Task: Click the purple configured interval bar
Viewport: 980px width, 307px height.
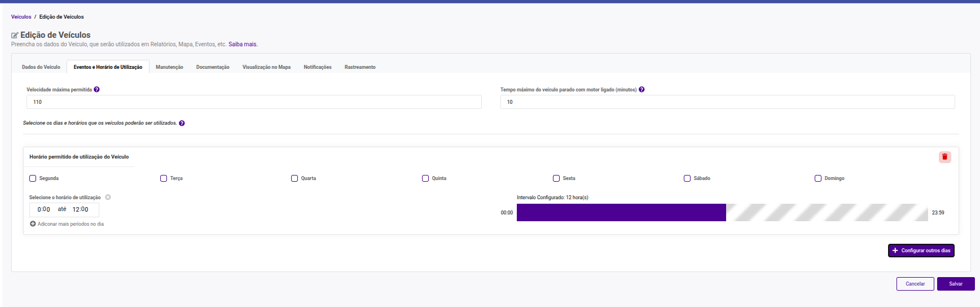Action: coord(621,212)
